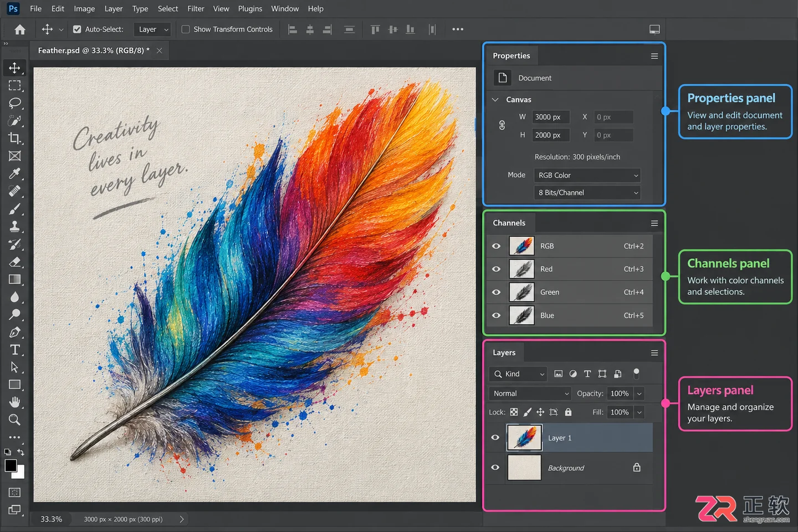This screenshot has width=798, height=532.
Task: Click the canvas width input field
Action: (x=551, y=117)
